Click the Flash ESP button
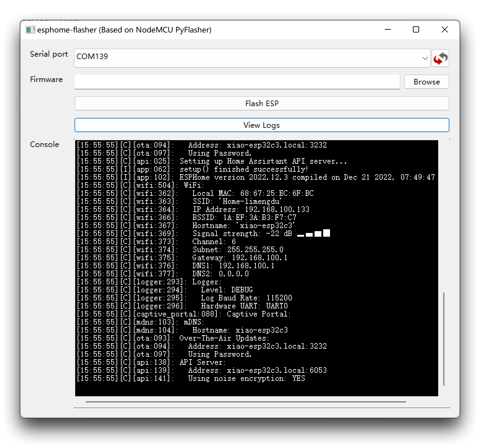This screenshot has width=480, height=448. pyautogui.click(x=262, y=103)
